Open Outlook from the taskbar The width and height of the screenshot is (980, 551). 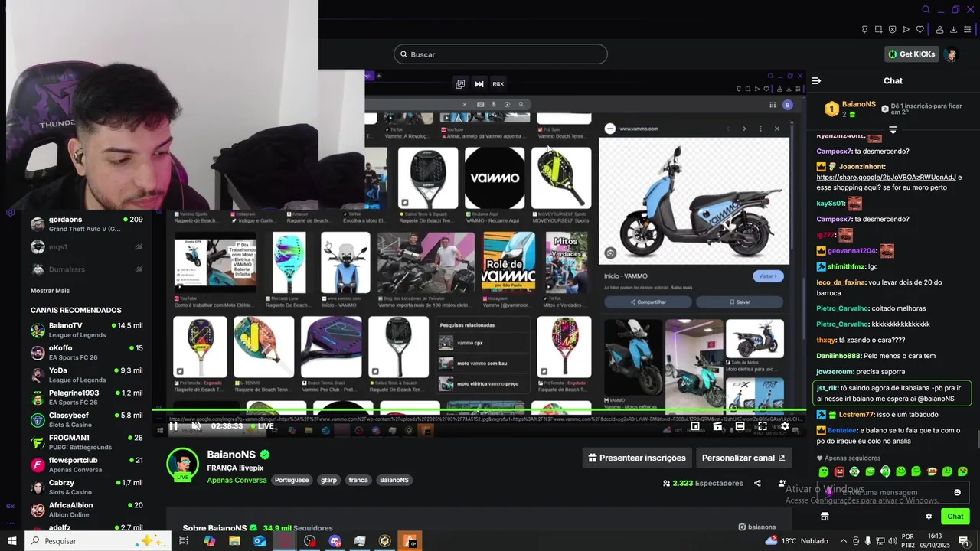tap(260, 541)
